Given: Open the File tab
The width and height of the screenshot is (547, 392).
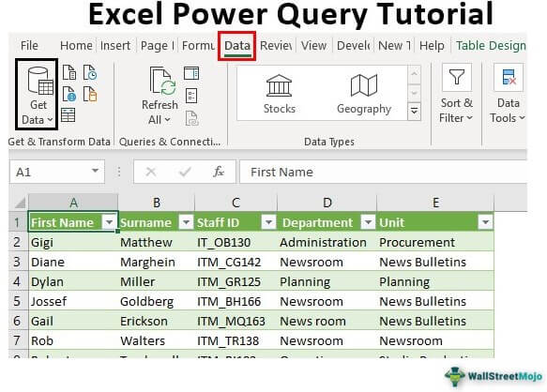Looking at the screenshot, I should coord(29,46).
